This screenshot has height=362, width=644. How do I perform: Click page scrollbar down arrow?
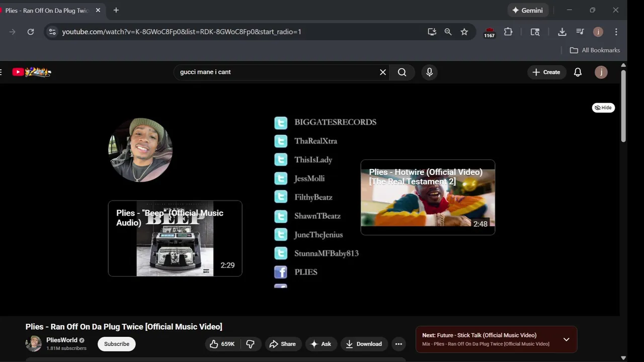tap(623, 358)
